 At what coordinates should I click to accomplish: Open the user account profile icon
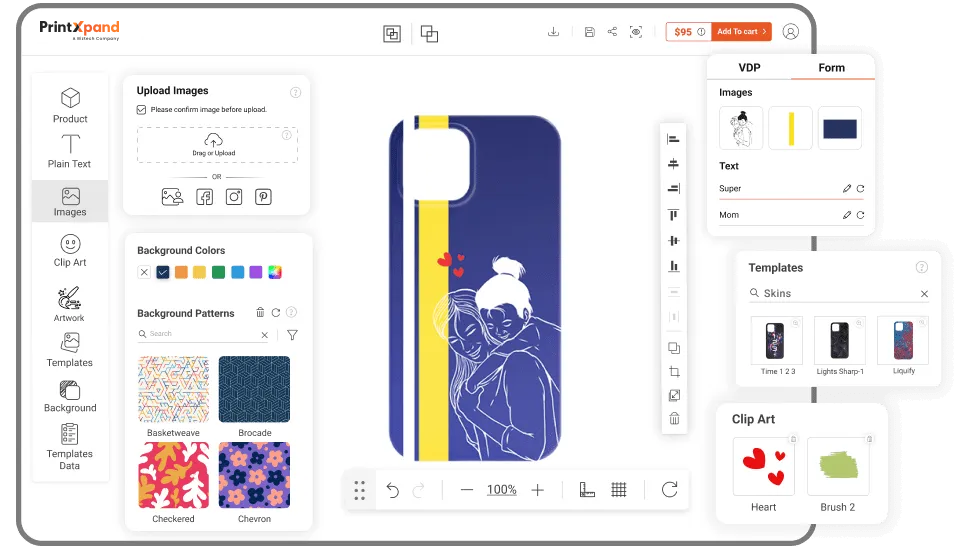point(790,32)
